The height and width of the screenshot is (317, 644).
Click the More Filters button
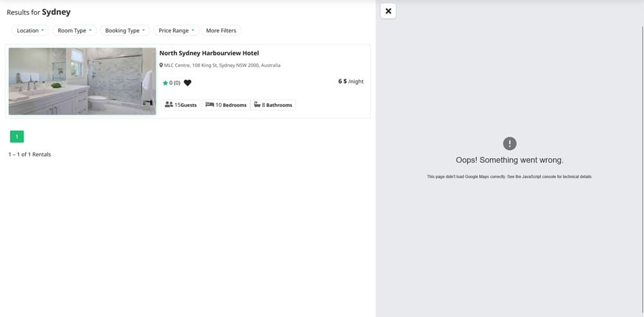coord(221,30)
